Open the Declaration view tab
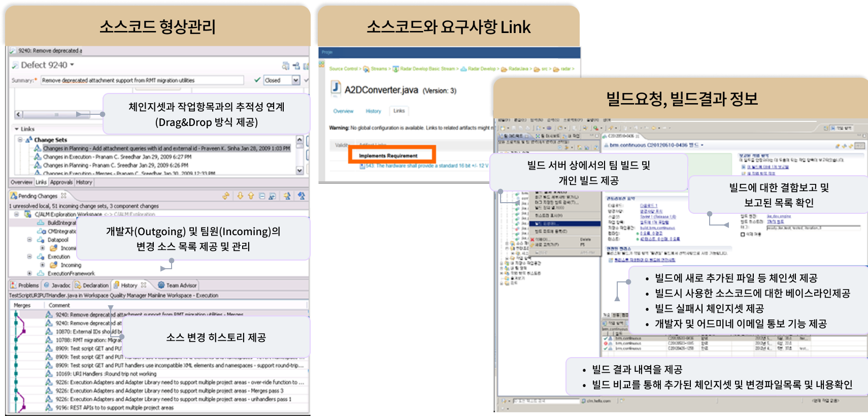This screenshot has width=868, height=416. pyautogui.click(x=92, y=285)
